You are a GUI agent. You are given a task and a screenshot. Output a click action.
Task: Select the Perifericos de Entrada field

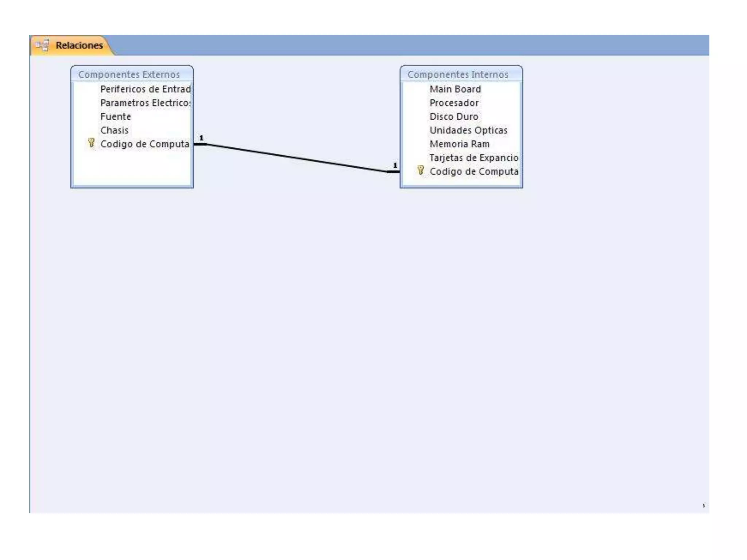coord(145,89)
